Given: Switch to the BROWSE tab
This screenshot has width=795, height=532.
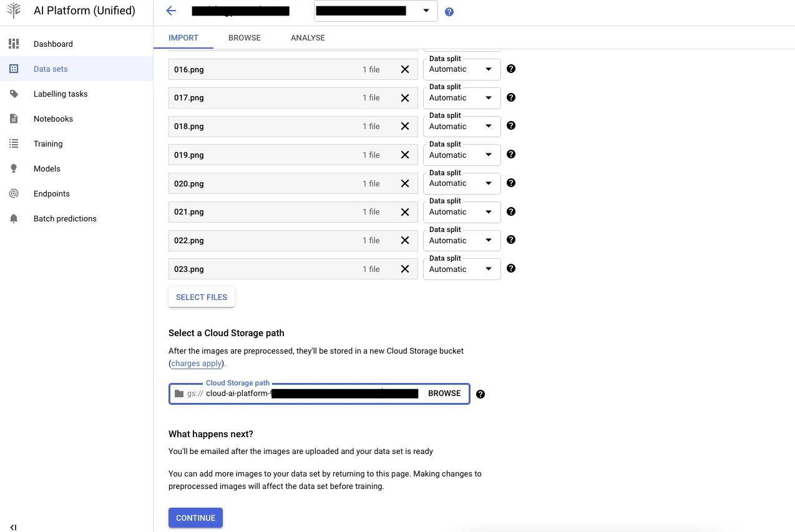Looking at the screenshot, I should tap(245, 37).
